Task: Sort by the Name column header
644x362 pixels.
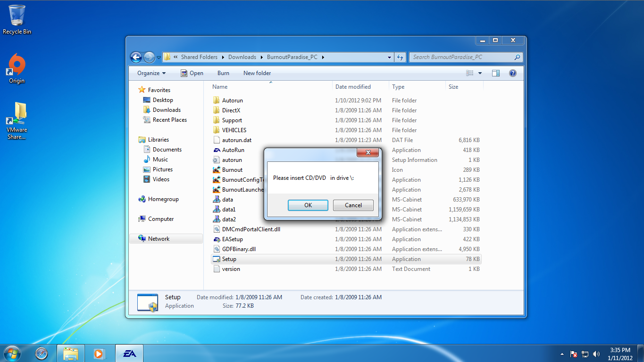Action: 270,87
